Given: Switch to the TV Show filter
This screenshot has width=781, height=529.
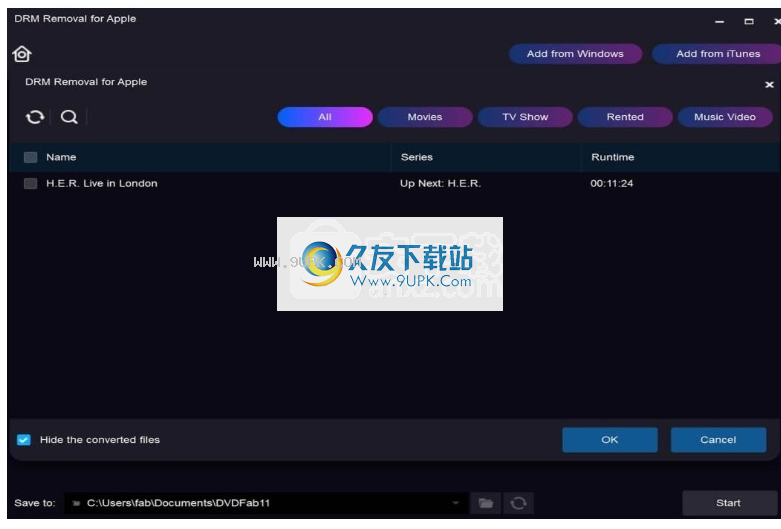Looking at the screenshot, I should (x=525, y=117).
